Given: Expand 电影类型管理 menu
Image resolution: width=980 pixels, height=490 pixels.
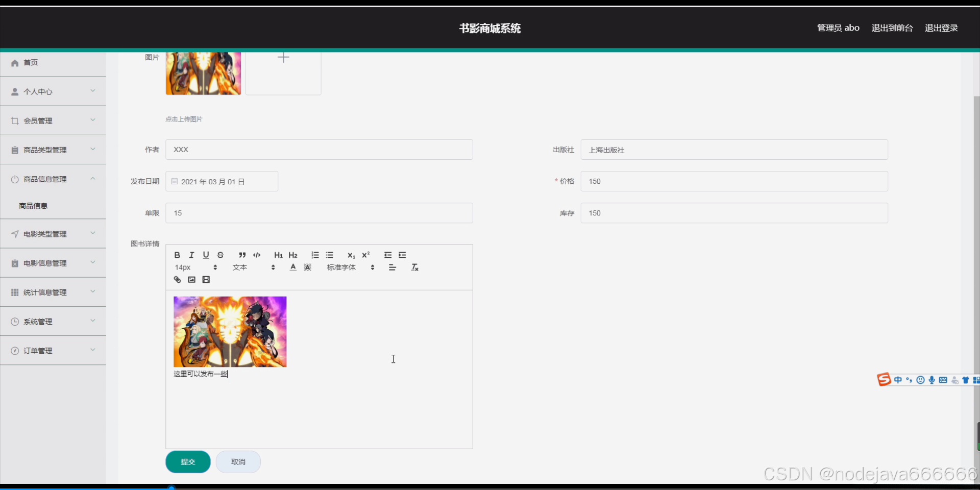Looking at the screenshot, I should point(53,234).
